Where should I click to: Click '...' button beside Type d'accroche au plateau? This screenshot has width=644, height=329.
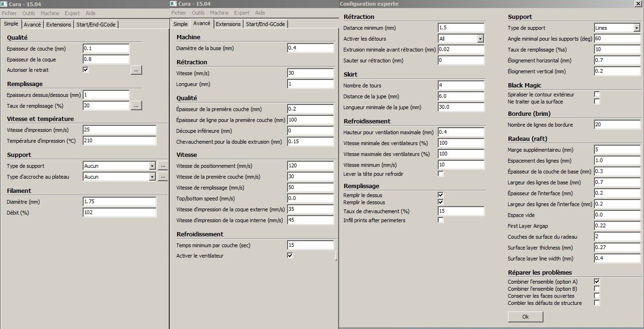162,177
